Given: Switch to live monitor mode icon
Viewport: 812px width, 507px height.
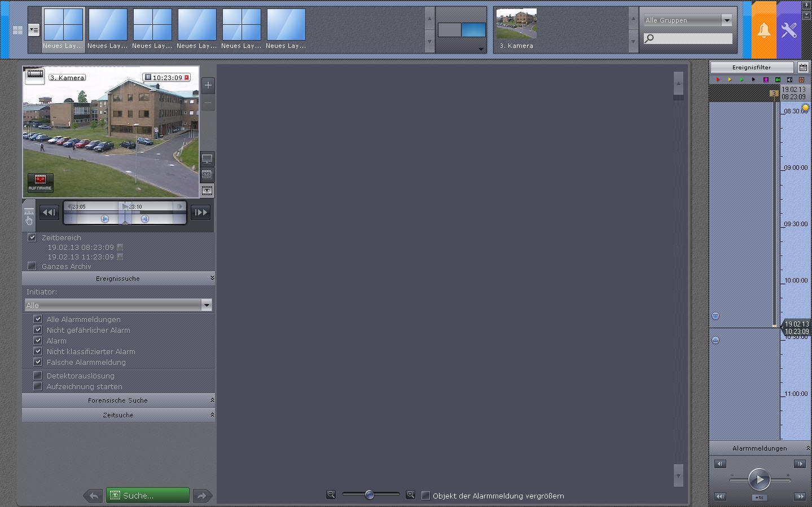Looking at the screenshot, I should click(x=207, y=159).
